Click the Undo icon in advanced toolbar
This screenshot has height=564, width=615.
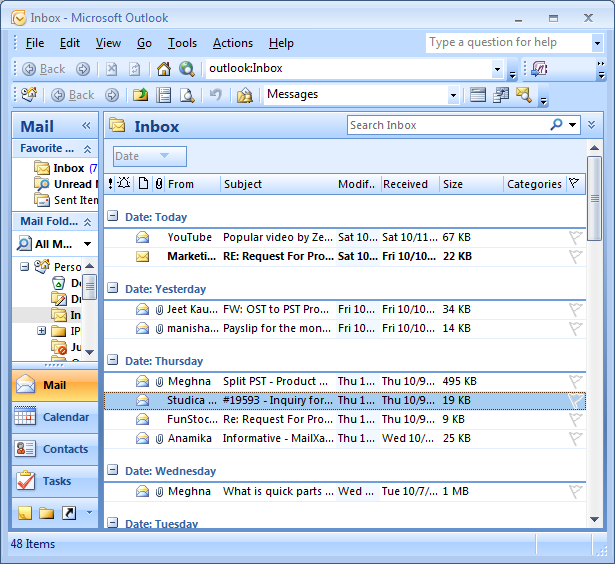(215, 95)
